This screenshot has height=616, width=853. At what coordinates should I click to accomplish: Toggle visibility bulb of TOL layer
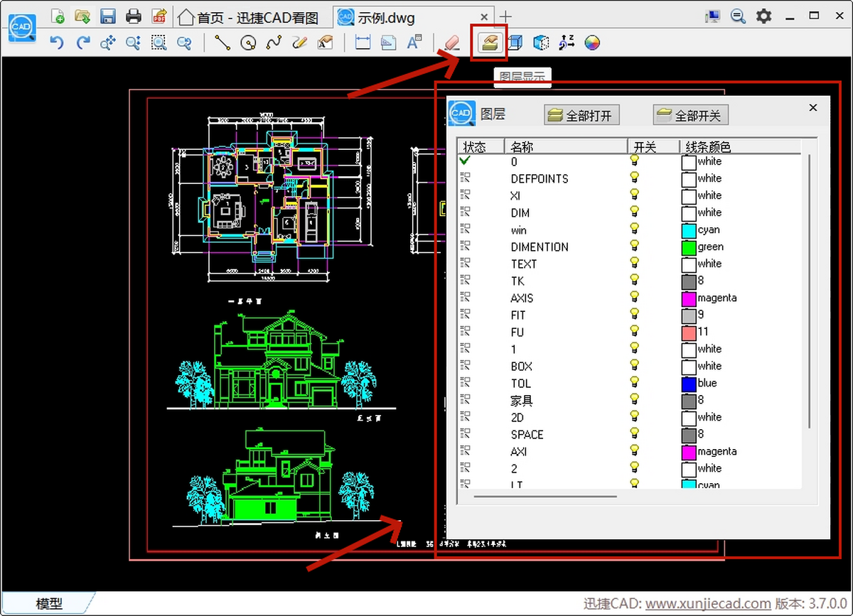click(635, 382)
